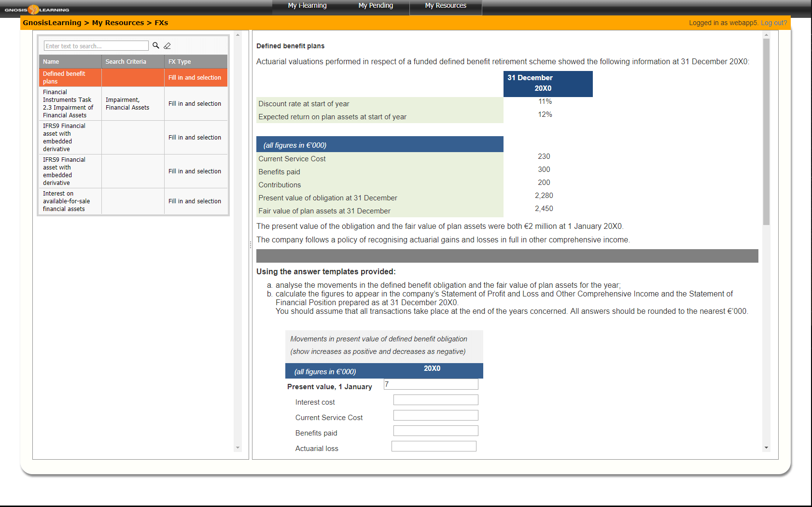Focus the 'Enter text to search' field

pos(96,46)
